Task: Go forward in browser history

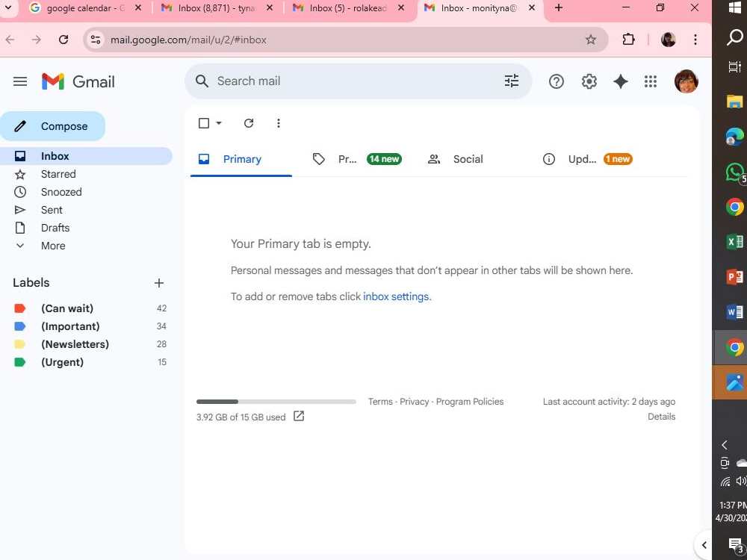Action: click(37, 40)
